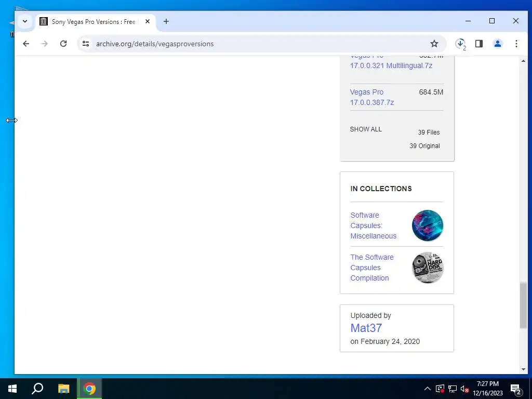This screenshot has height=399, width=532.
Task: Toggle the Chrome side panel
Action: [478, 44]
